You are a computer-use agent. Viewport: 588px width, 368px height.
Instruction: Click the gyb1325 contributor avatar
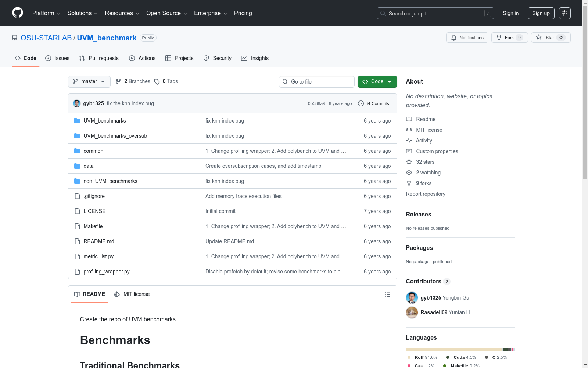pyautogui.click(x=412, y=298)
